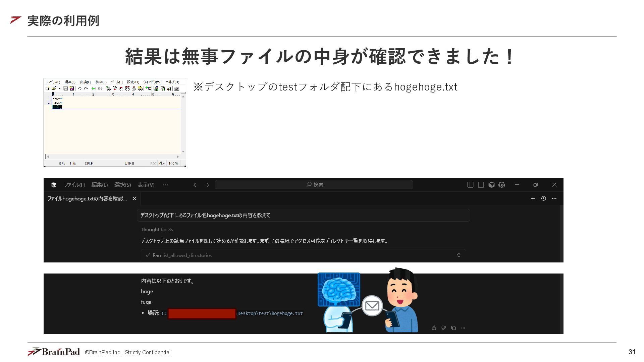Open settings gear icon in title bar
The image size is (644, 362).
coord(502,185)
